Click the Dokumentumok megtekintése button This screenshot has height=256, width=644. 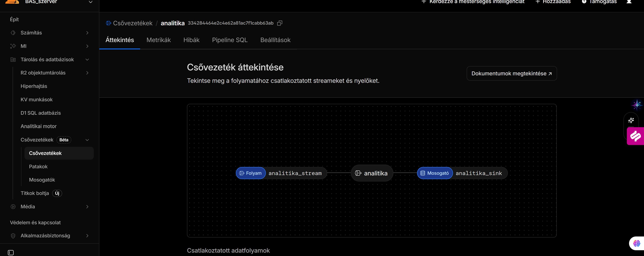point(512,73)
